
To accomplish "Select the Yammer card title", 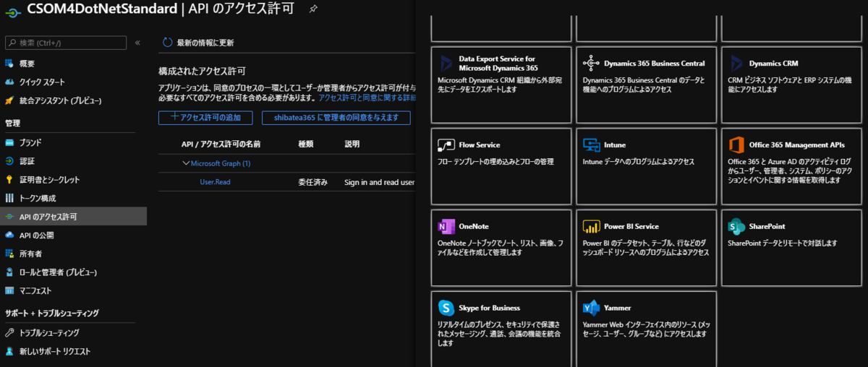I will point(618,308).
